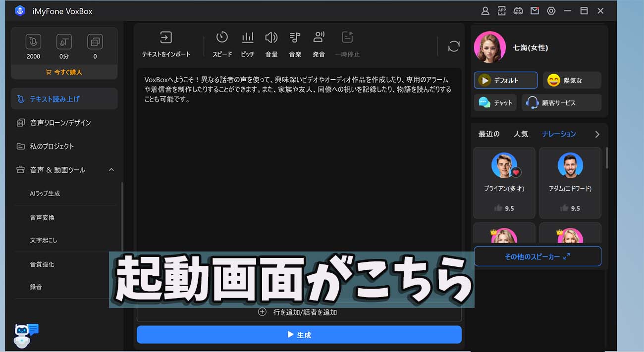Open the Discord icon in title bar
The width and height of the screenshot is (644, 352).
click(x=518, y=11)
